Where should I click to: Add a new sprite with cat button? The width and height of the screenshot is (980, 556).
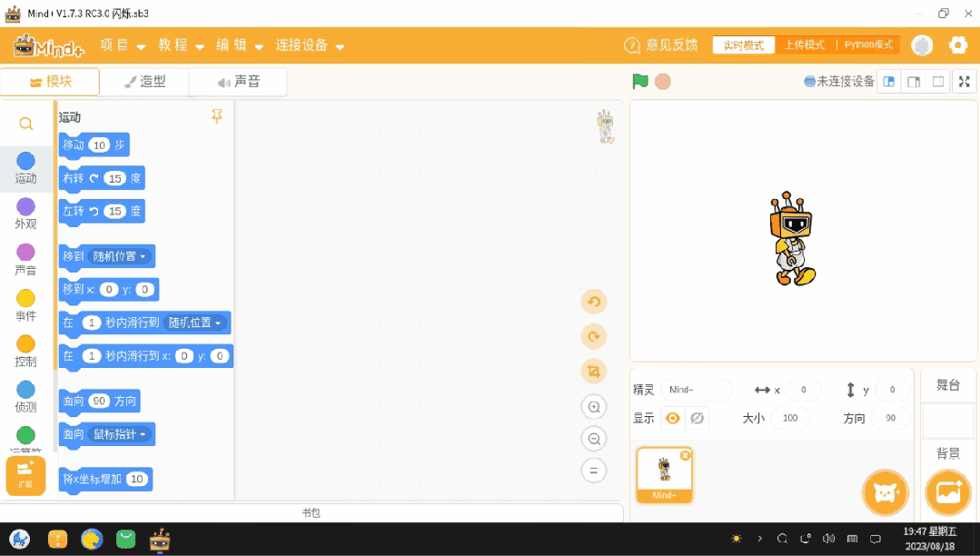(x=885, y=492)
